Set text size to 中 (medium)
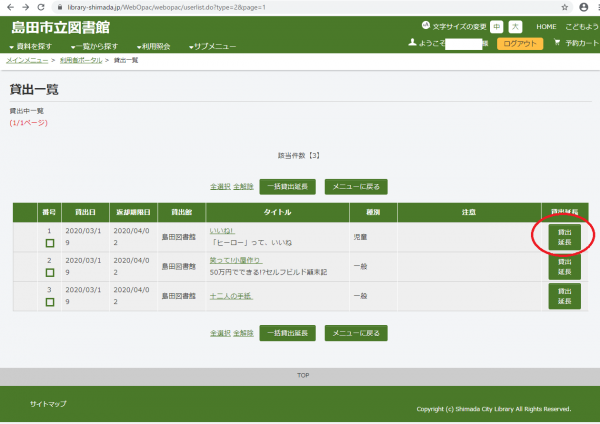 497,26
